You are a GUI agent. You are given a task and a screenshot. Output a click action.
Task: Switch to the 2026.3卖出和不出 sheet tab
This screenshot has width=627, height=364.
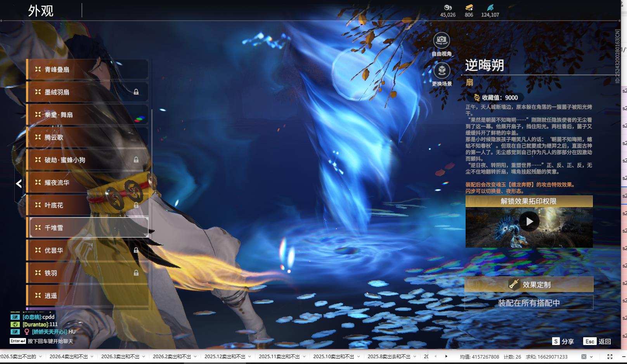[x=120, y=357]
